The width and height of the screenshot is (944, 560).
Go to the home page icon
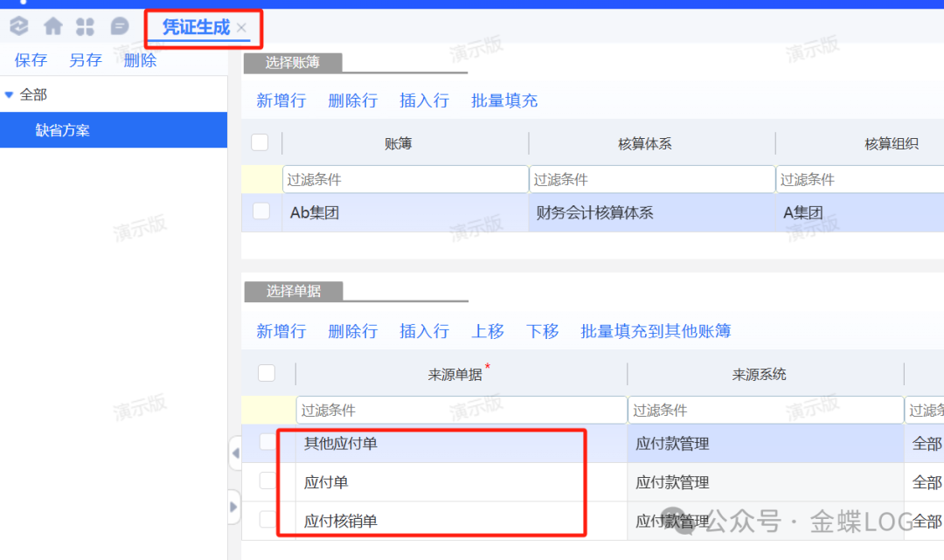(x=52, y=27)
